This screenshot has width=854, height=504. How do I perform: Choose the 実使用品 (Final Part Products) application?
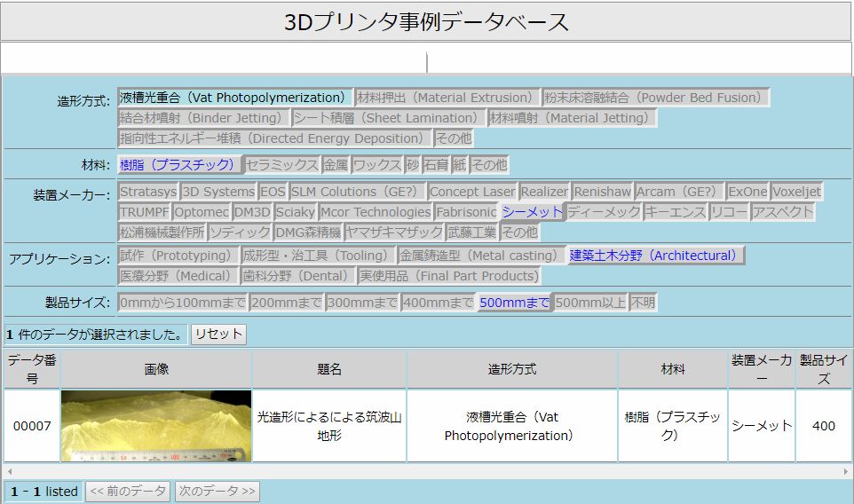point(449,276)
